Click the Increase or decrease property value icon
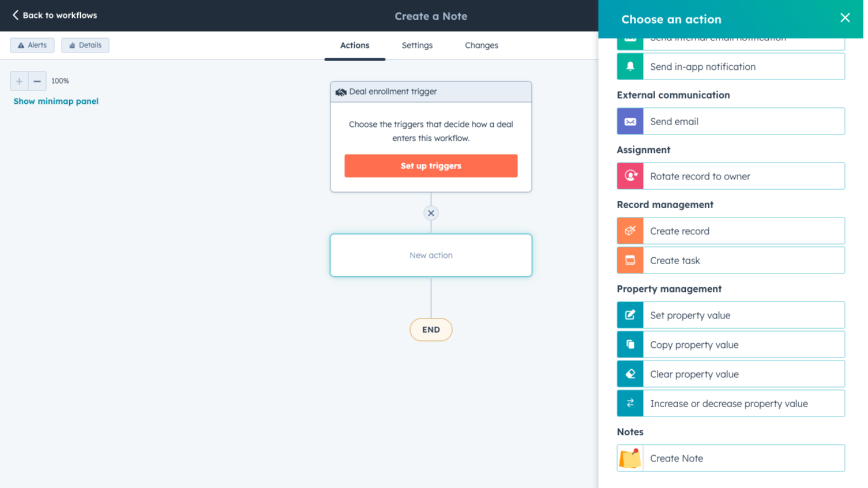 tap(630, 403)
